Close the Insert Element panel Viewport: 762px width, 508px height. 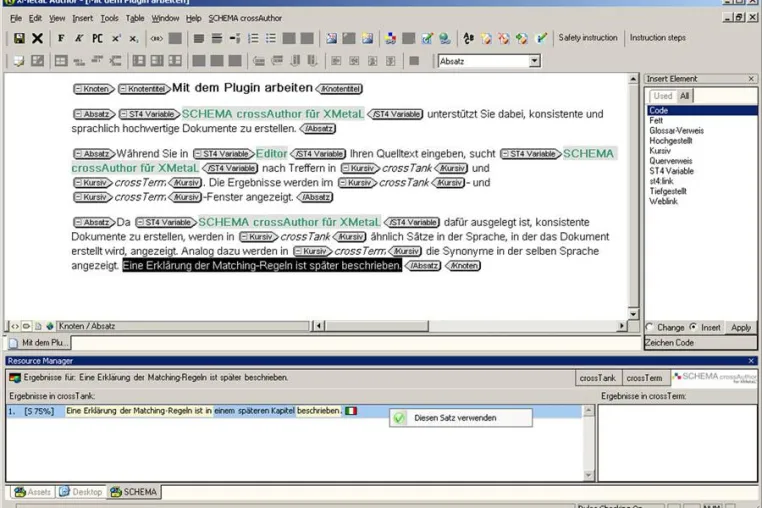click(751, 78)
